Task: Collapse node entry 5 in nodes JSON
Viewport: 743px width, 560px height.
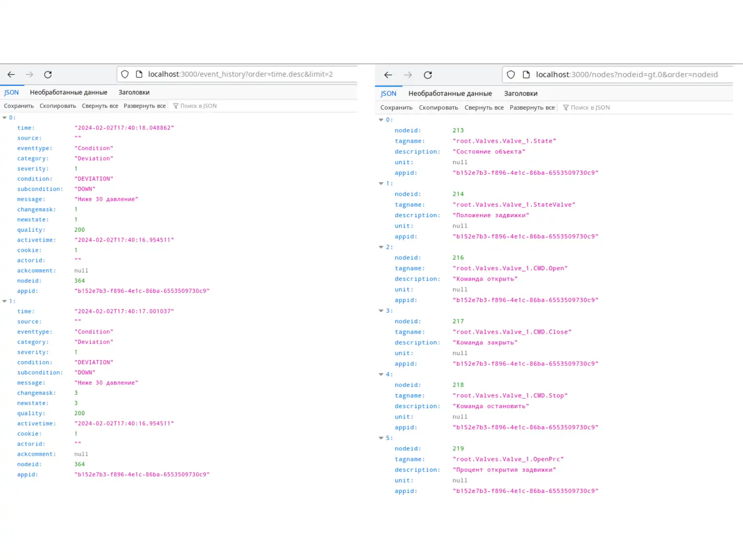Action: (381, 438)
